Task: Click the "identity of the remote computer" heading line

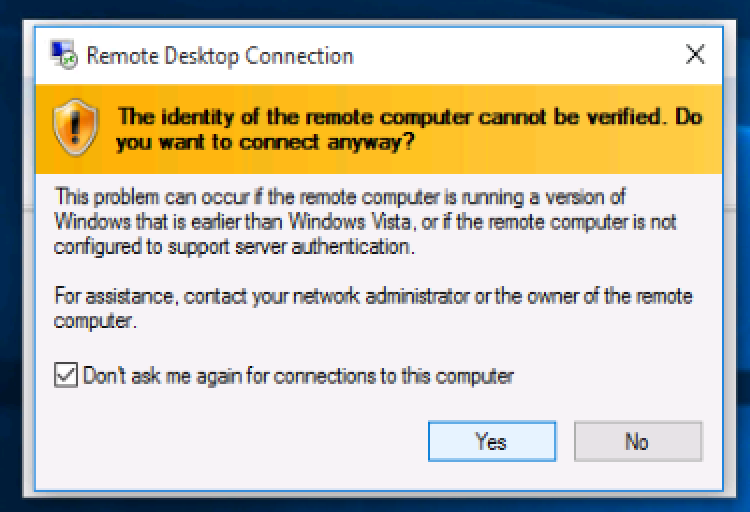Action: (x=410, y=117)
